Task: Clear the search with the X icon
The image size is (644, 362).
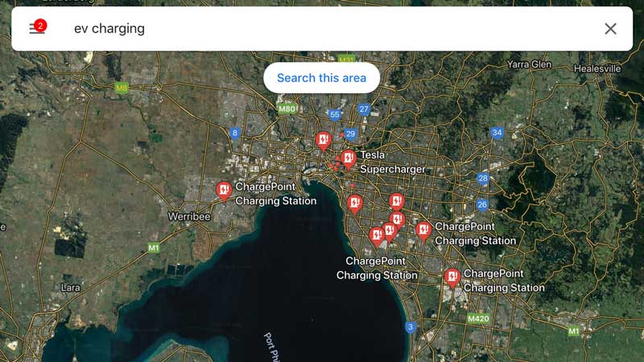Action: coord(610,29)
